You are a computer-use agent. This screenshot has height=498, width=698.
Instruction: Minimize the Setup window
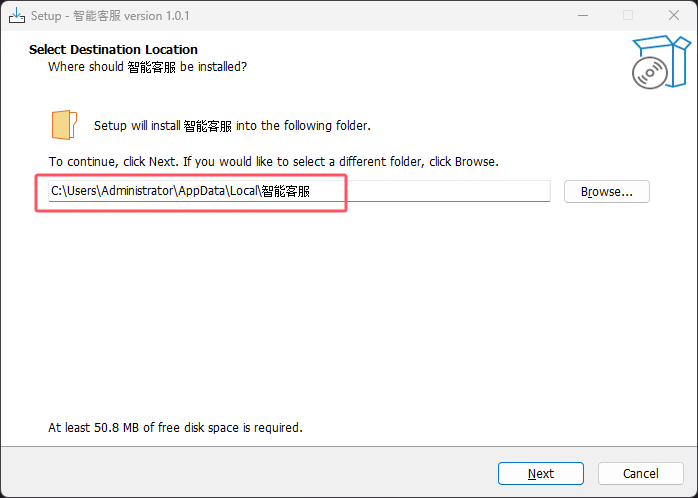click(x=581, y=15)
